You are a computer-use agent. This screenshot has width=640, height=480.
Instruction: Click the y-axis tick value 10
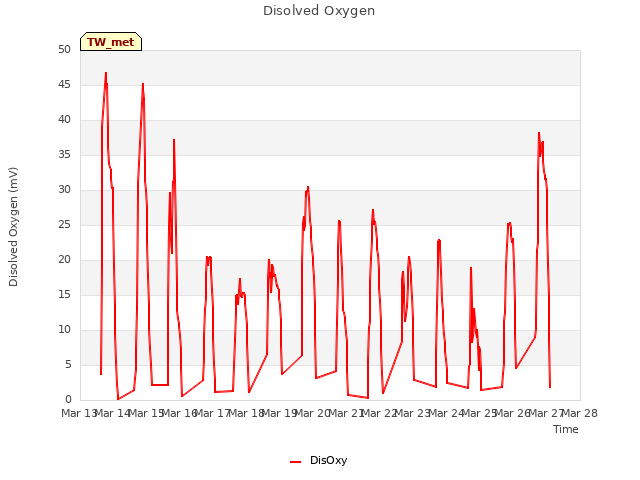click(x=64, y=329)
